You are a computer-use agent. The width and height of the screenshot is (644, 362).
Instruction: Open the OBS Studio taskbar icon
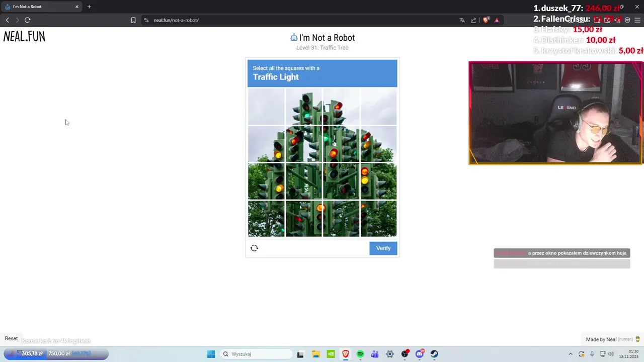pos(405,354)
